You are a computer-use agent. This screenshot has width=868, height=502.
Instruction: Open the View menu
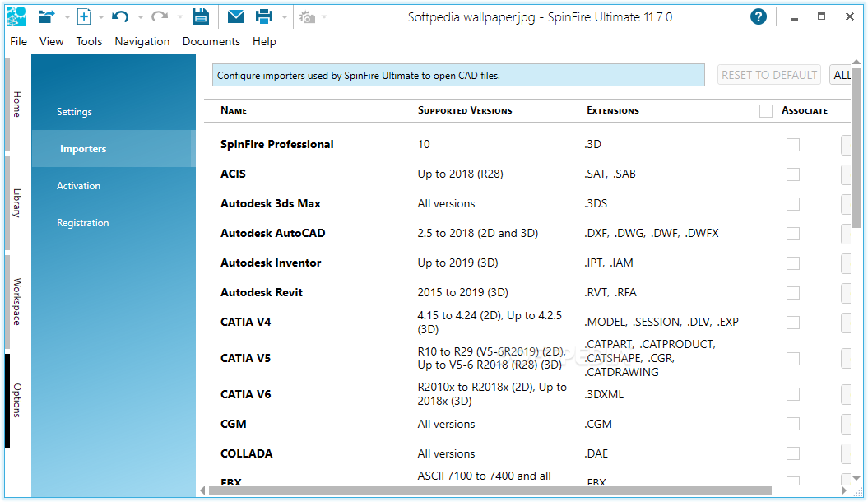[x=52, y=41]
